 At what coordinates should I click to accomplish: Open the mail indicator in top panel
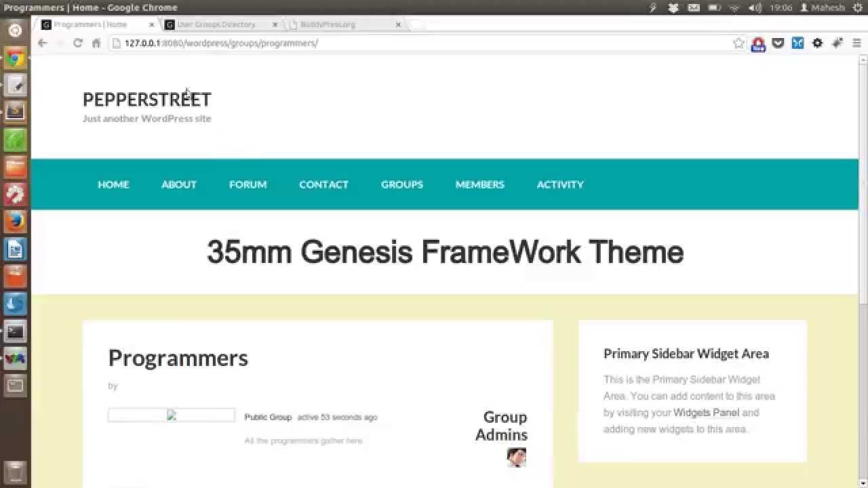[694, 7]
